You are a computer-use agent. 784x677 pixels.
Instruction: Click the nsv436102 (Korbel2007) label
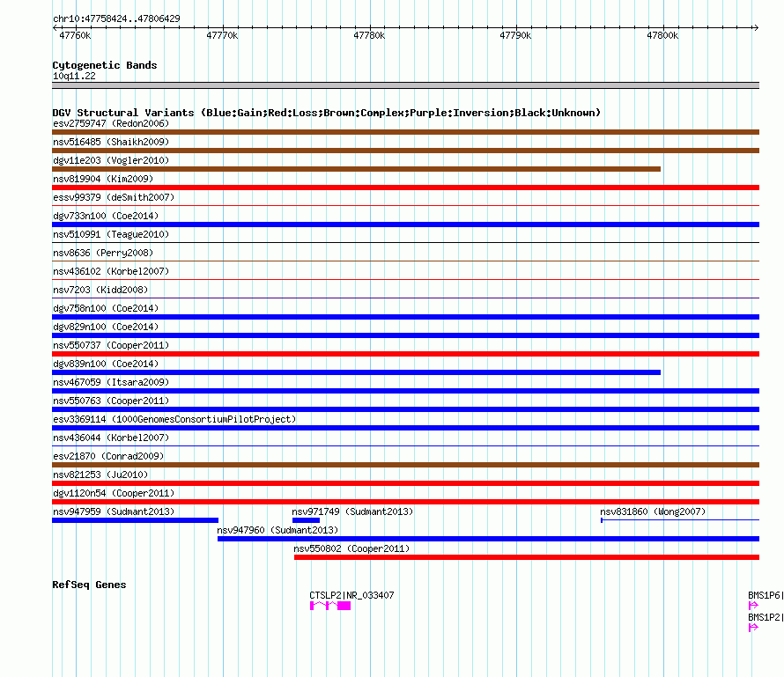(x=111, y=271)
